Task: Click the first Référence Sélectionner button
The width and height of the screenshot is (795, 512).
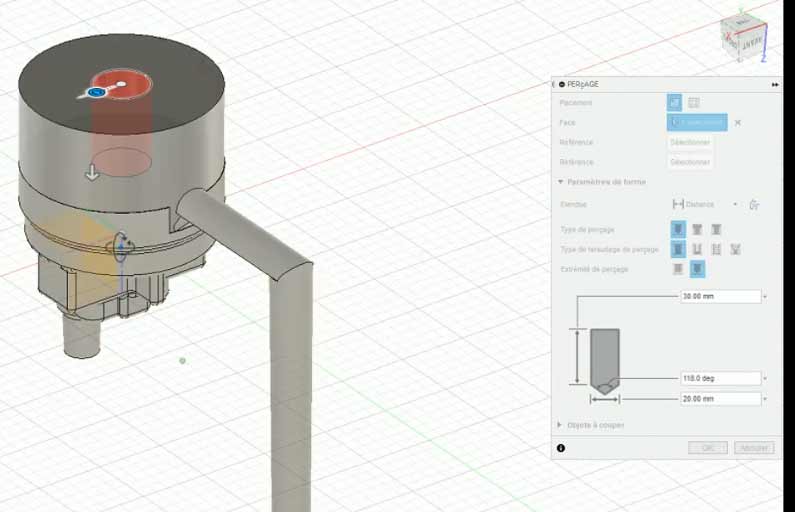Action: tap(690, 142)
